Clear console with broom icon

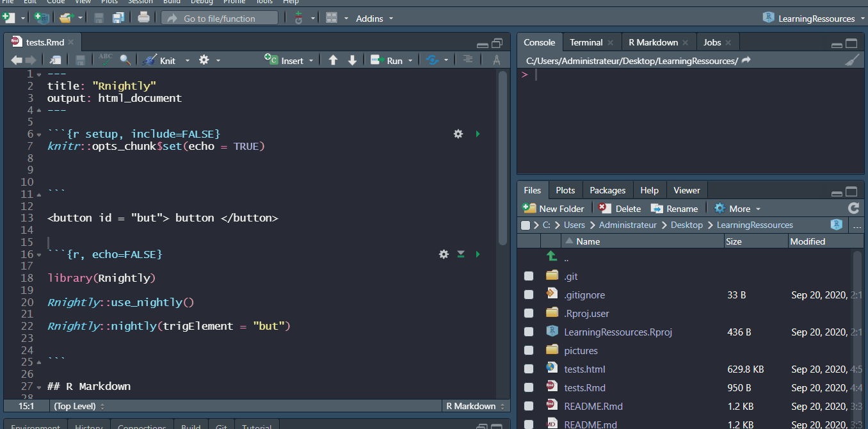851,60
